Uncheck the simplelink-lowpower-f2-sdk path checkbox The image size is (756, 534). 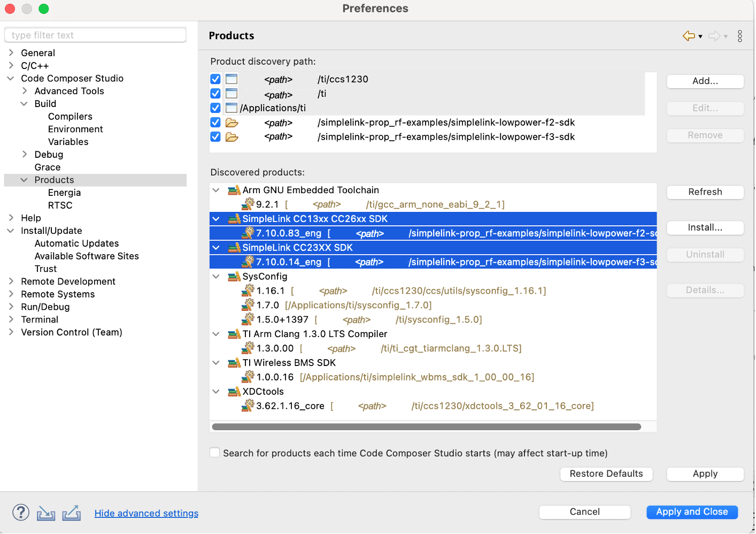point(215,123)
